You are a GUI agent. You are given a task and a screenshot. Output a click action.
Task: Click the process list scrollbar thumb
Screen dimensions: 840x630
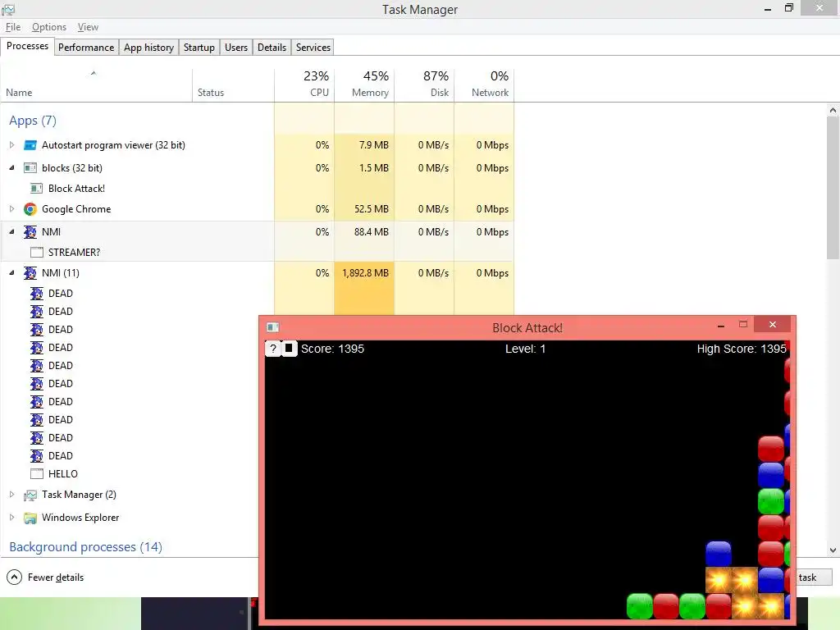[833, 188]
